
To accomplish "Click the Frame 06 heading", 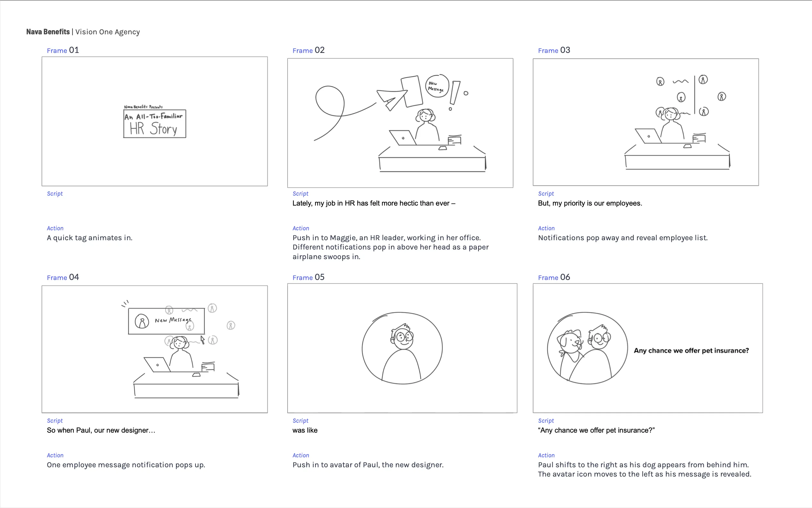I will [554, 277].
